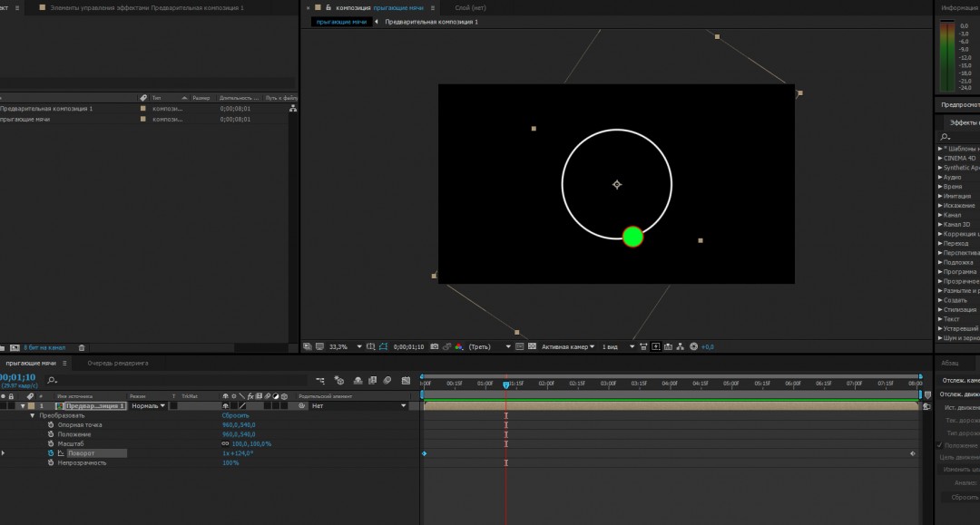Select the Предварительная композиция 1 breadcrumb tab
Image resolution: width=980 pixels, height=525 pixels.
click(x=431, y=22)
